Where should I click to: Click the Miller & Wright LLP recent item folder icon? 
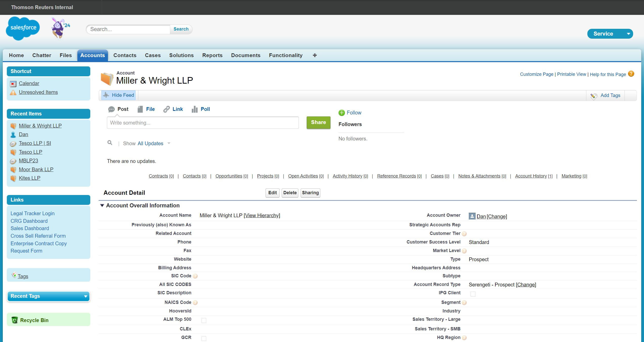tap(13, 126)
